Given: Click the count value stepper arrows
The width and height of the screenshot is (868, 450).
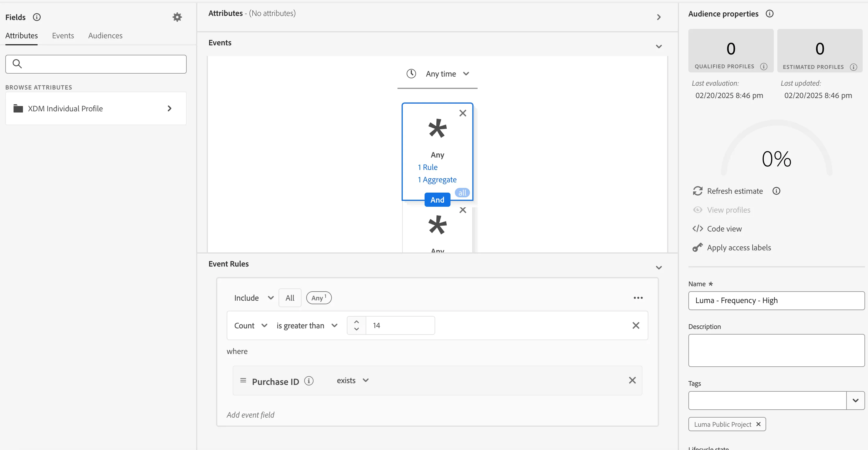Looking at the screenshot, I should click(x=356, y=326).
